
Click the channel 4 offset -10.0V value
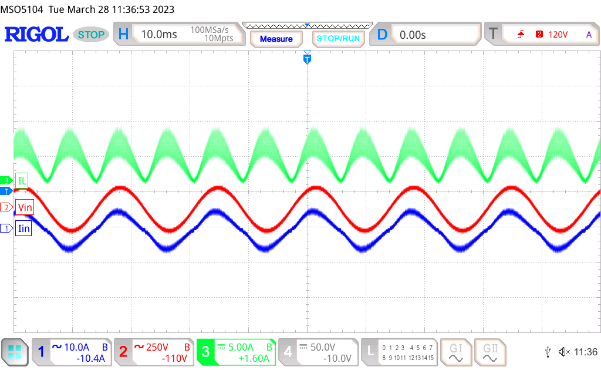337,358
